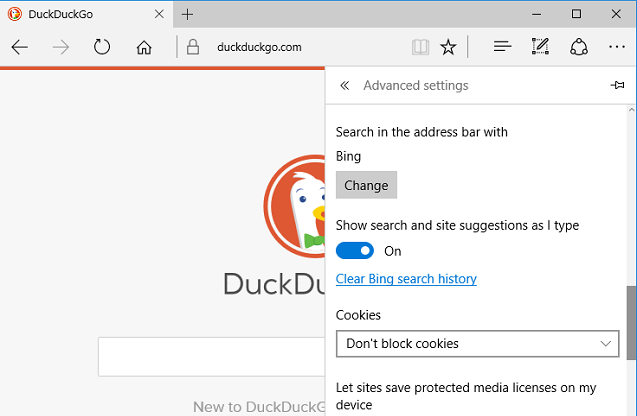This screenshot has height=416, width=637.
Task: Open the home page with the house icon
Action: [x=144, y=48]
